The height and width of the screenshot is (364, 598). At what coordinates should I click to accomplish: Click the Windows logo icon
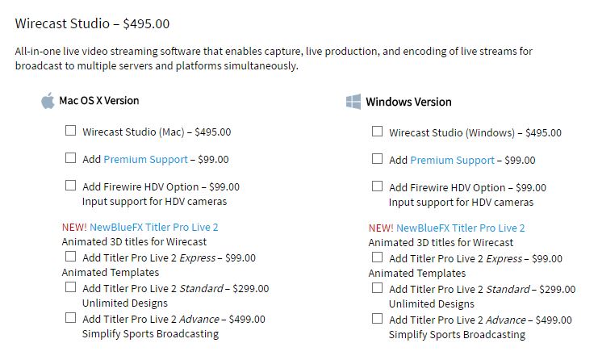(x=353, y=102)
